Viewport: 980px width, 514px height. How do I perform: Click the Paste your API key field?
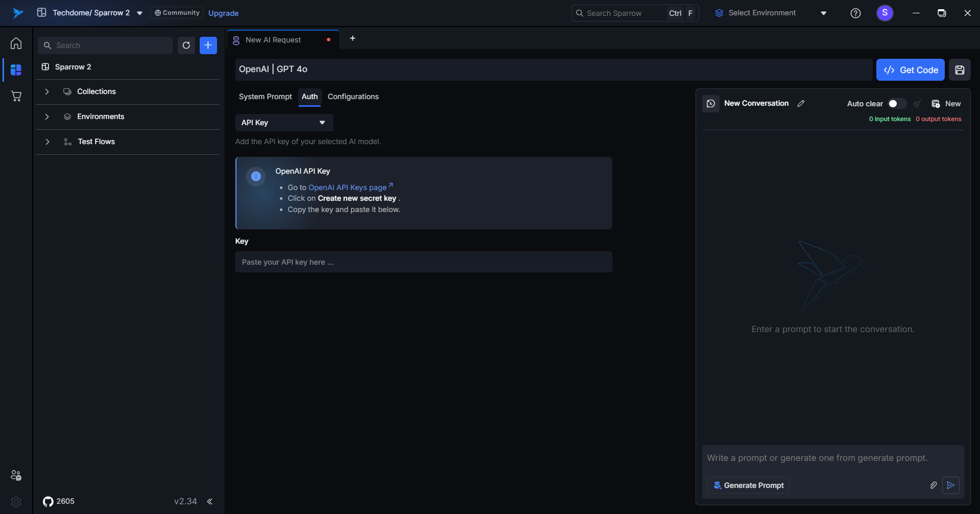pyautogui.click(x=423, y=262)
